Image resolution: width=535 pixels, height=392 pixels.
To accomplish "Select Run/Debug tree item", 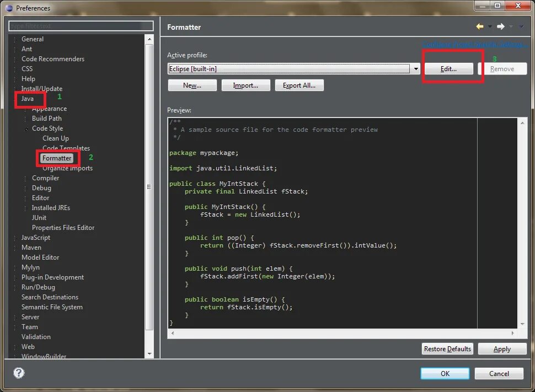I will click(38, 287).
